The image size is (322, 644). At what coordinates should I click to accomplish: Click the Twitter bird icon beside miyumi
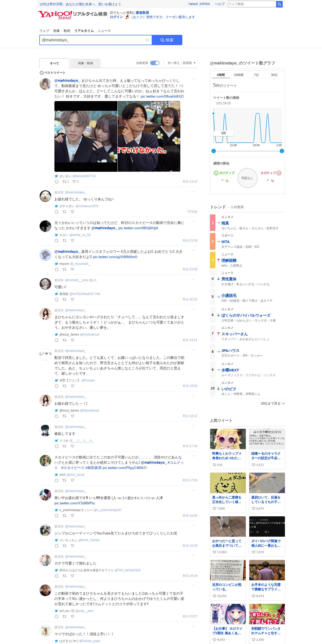click(x=56, y=264)
